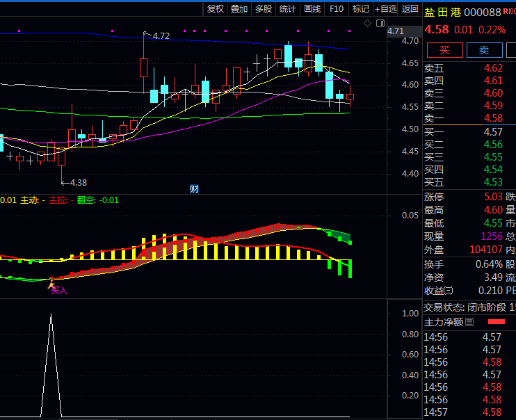This screenshot has width=516, height=420.
Task: Open the 主力净额 list icon
Action: [x=469, y=322]
